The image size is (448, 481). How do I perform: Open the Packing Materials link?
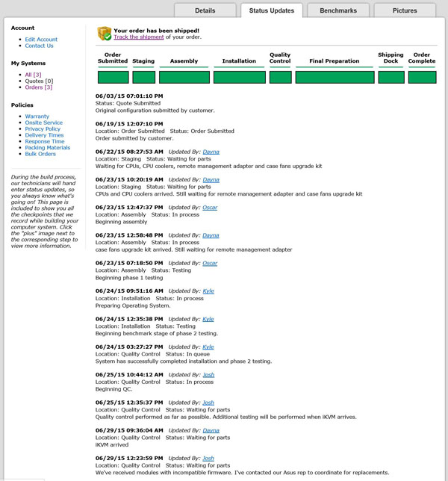click(x=48, y=148)
